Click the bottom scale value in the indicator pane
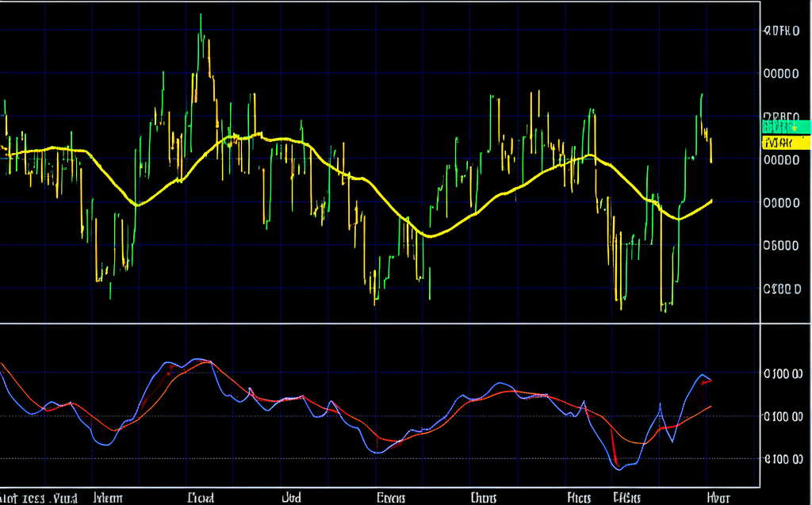This screenshot has height=505, width=812. (x=780, y=458)
